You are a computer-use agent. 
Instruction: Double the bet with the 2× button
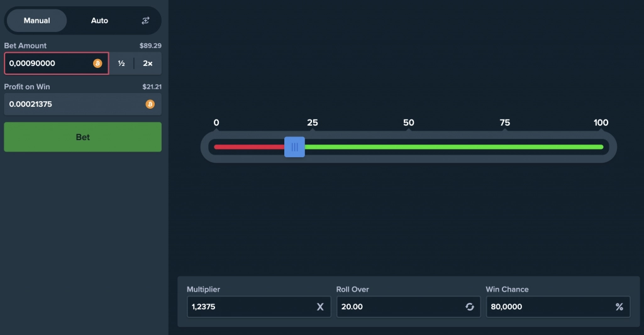(x=147, y=63)
